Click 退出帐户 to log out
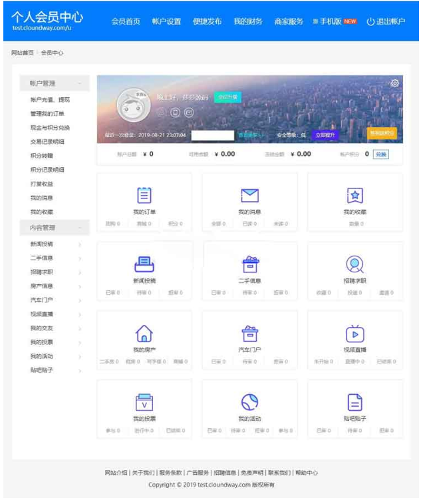Image resolution: width=425 pixels, height=504 pixels. click(x=385, y=21)
